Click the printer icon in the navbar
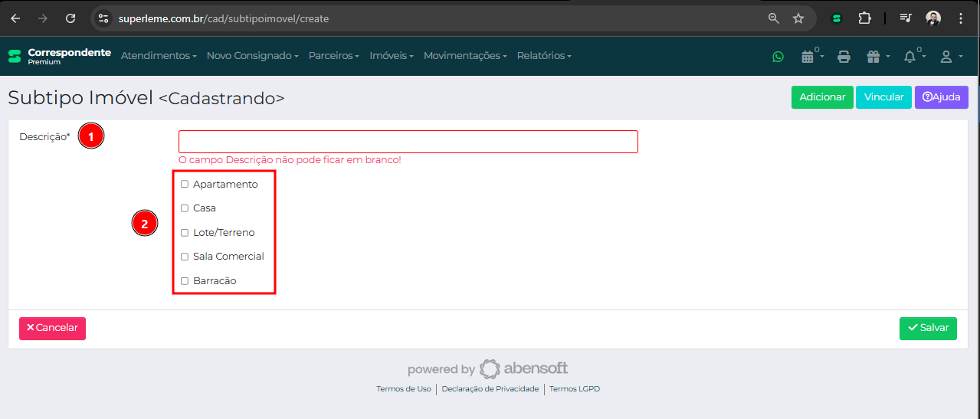980x419 pixels. (844, 56)
